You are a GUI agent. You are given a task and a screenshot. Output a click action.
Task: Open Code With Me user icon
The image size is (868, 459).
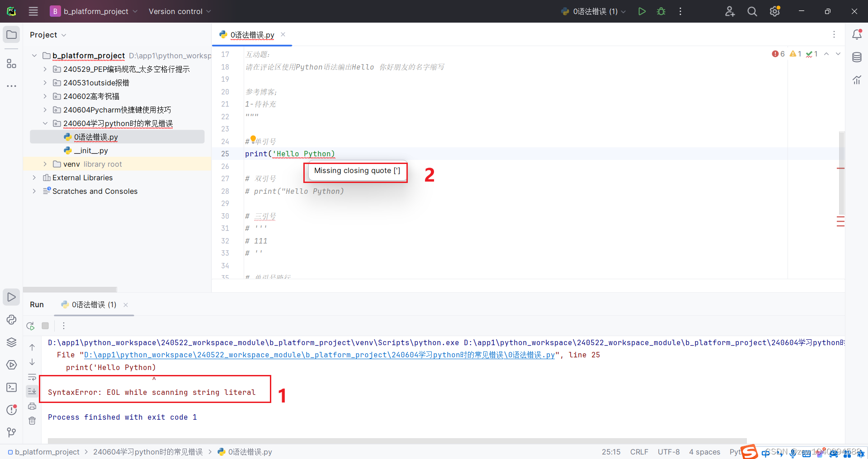pos(730,11)
